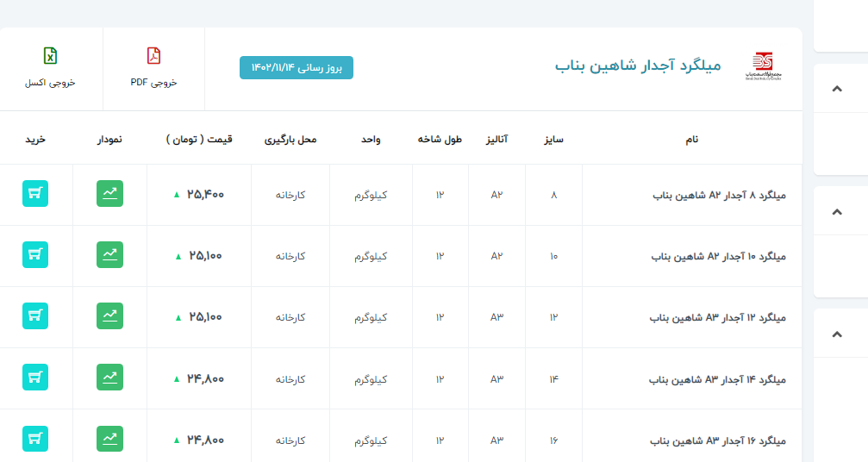This screenshot has width=868, height=462.
Task: Open chart for میلگرد ۱۰ آجدار row
Action: point(109,255)
